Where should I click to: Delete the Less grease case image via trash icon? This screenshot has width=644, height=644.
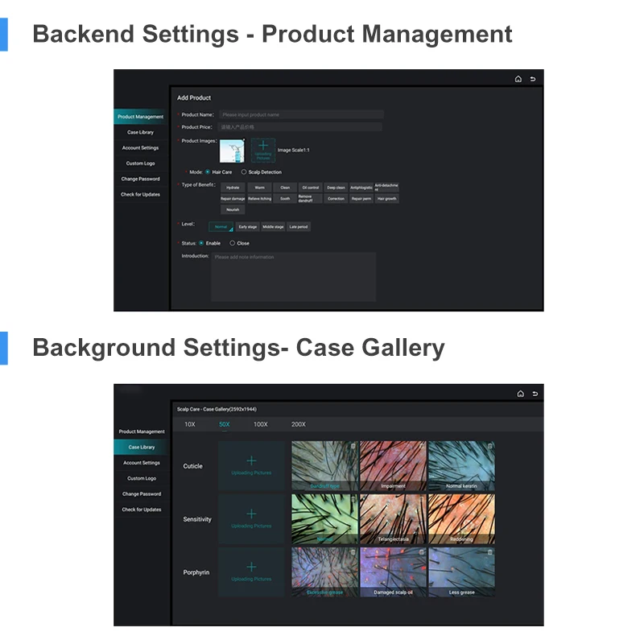point(489,553)
